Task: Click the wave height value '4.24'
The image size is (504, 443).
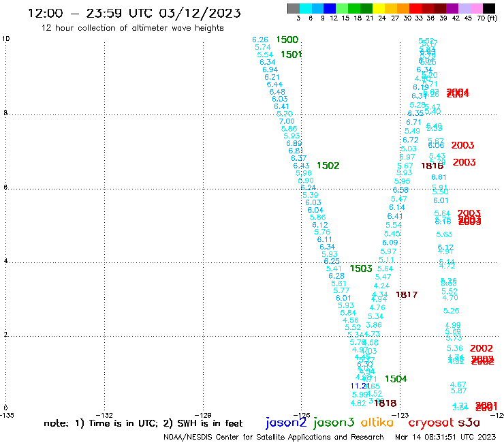Action: [x=381, y=286]
